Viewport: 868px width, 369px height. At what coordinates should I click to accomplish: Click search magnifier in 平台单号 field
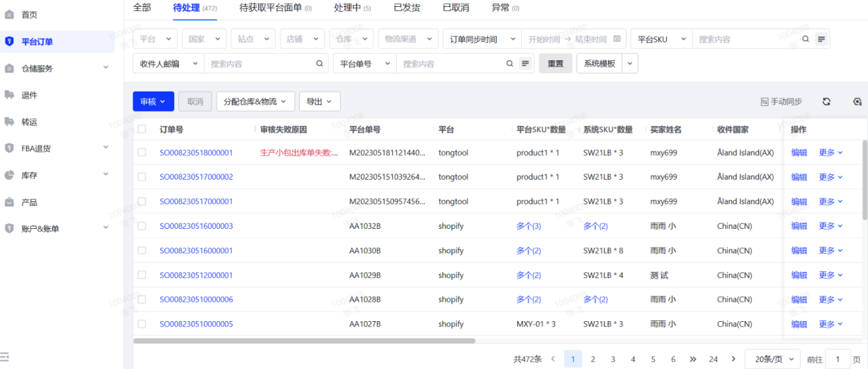pos(510,63)
